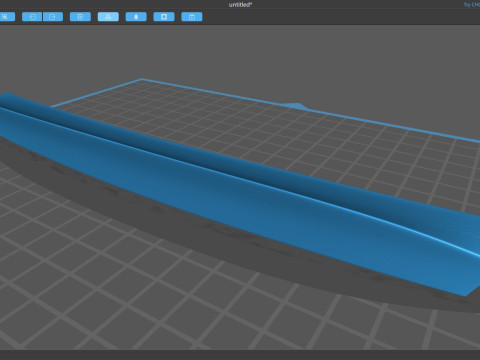Screen dimensions: 480x360
Task: Click the "untitled*" document title
Action: tap(240, 5)
